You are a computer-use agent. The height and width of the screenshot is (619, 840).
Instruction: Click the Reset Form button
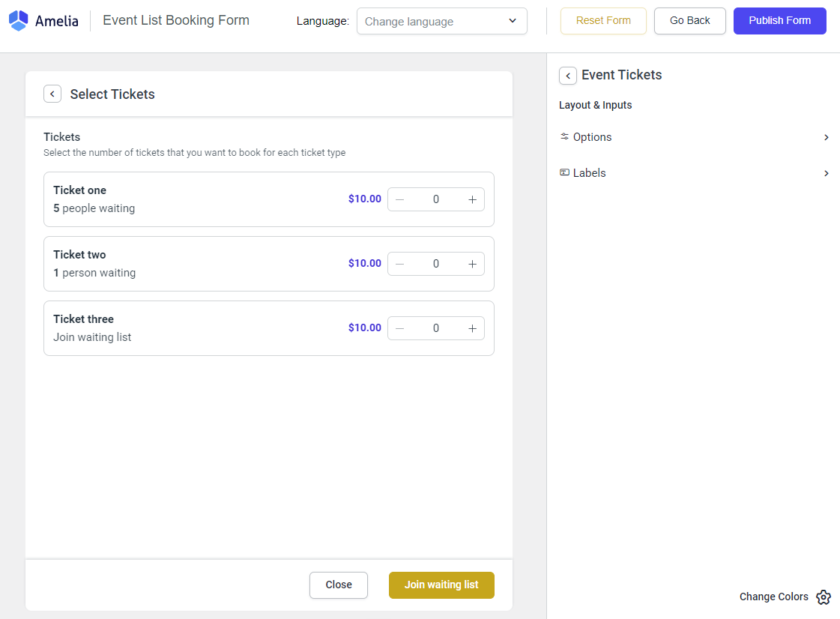coord(603,21)
